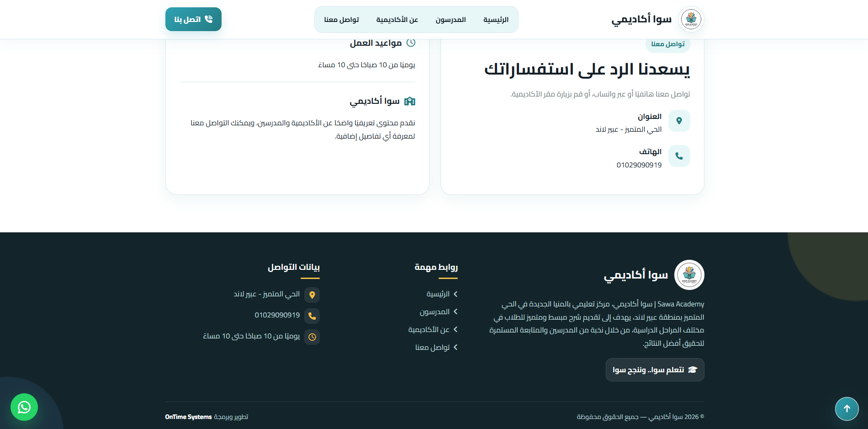The height and width of the screenshot is (429, 868).
Task: Click footer hours يوميًا من 10 صباحًا
Action: coord(251,336)
